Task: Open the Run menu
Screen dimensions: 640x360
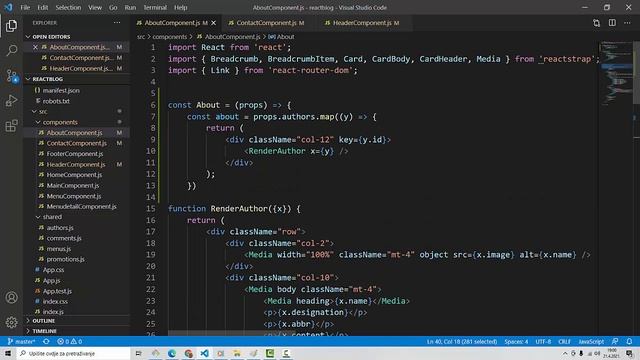Action: click(x=130, y=7)
